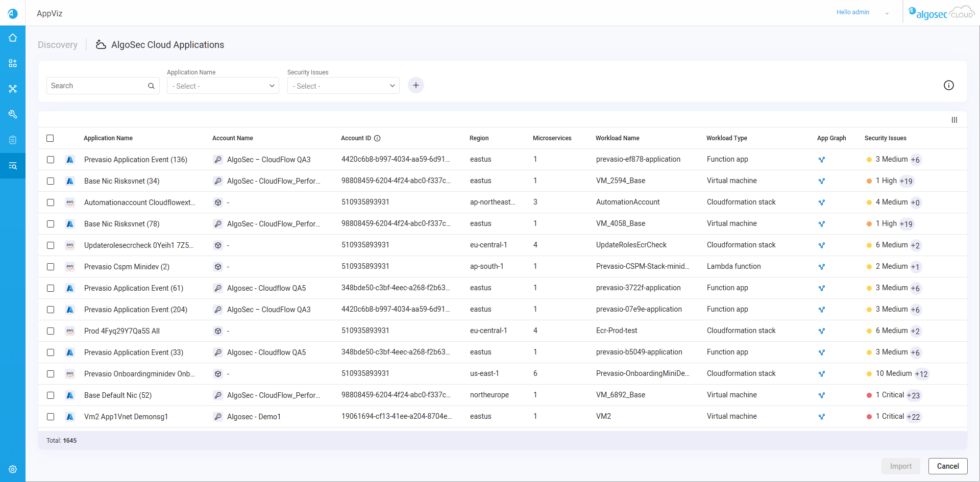This screenshot has width=980, height=482.
Task: Open the Home icon in sidebar
Action: [x=13, y=38]
